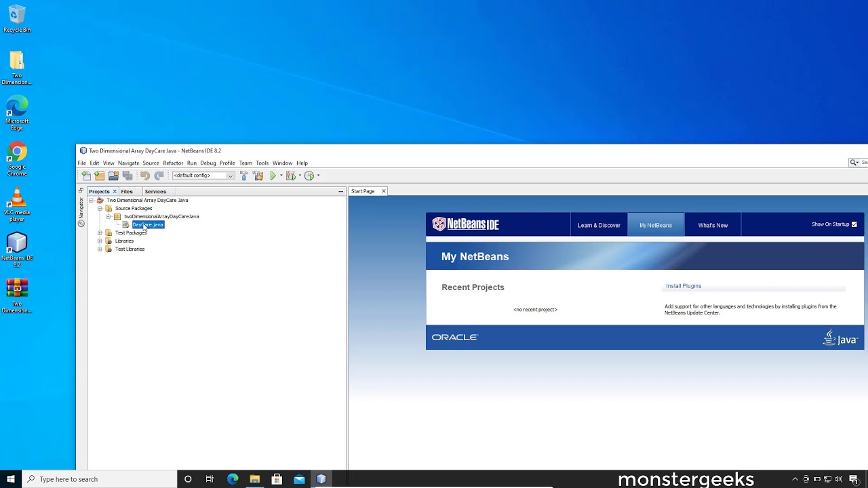Click the Redo arrow icon

pos(159,176)
